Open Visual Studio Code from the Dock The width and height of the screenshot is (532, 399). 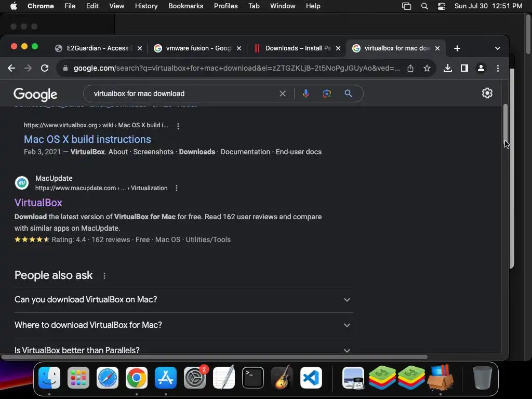tap(311, 378)
